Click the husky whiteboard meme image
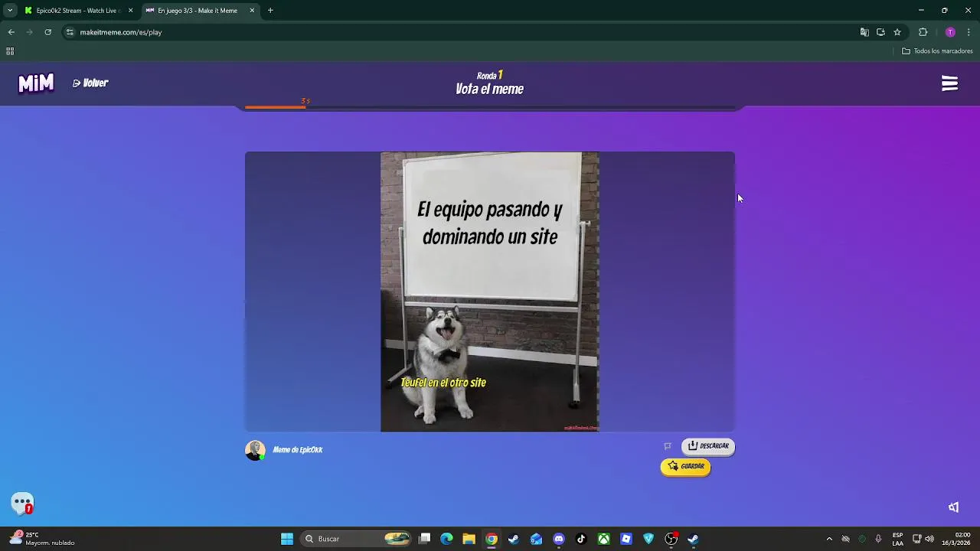The width and height of the screenshot is (980, 551). click(490, 292)
